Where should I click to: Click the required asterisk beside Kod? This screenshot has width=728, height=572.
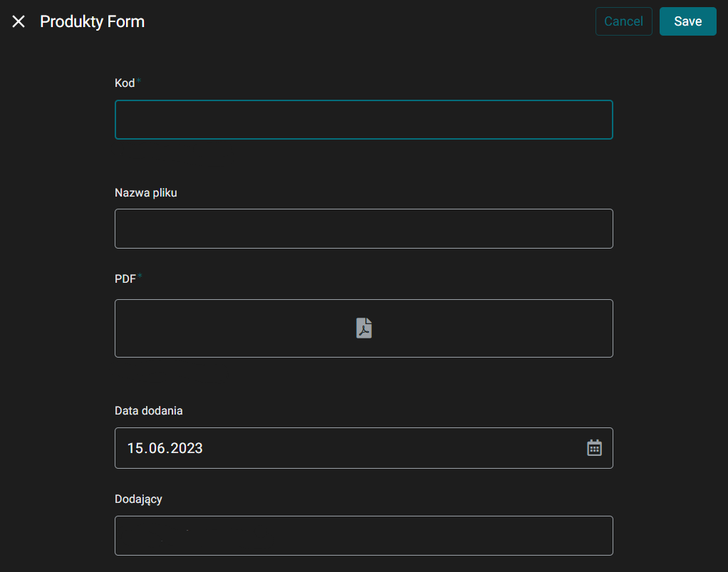139,81
